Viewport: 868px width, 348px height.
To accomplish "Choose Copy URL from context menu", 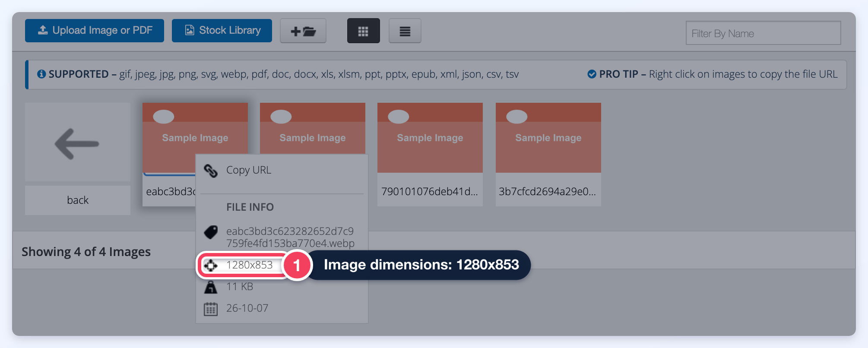I will (x=249, y=170).
